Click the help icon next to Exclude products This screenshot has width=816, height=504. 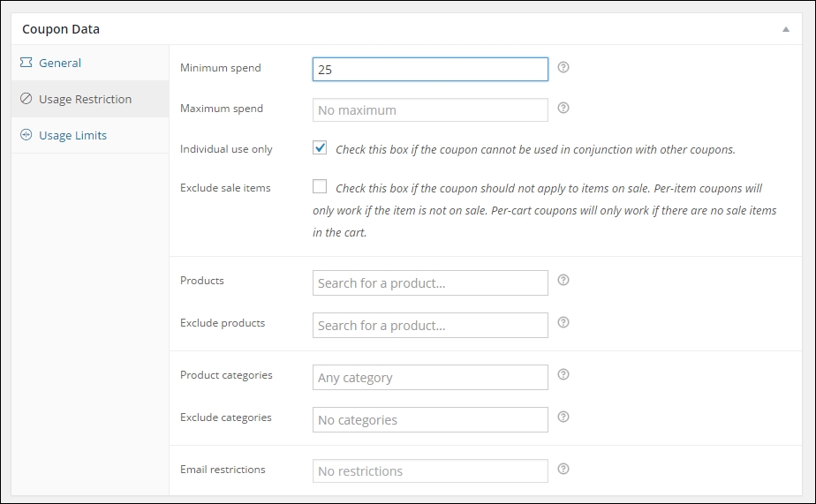(563, 322)
